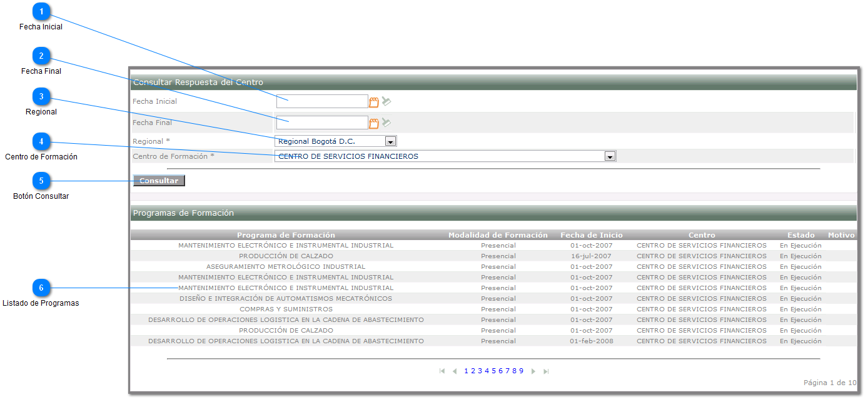Screen dimensions: 868x402
Task: Select the COMPRAS Y SUMINISTROS program row
Action: coord(286,309)
